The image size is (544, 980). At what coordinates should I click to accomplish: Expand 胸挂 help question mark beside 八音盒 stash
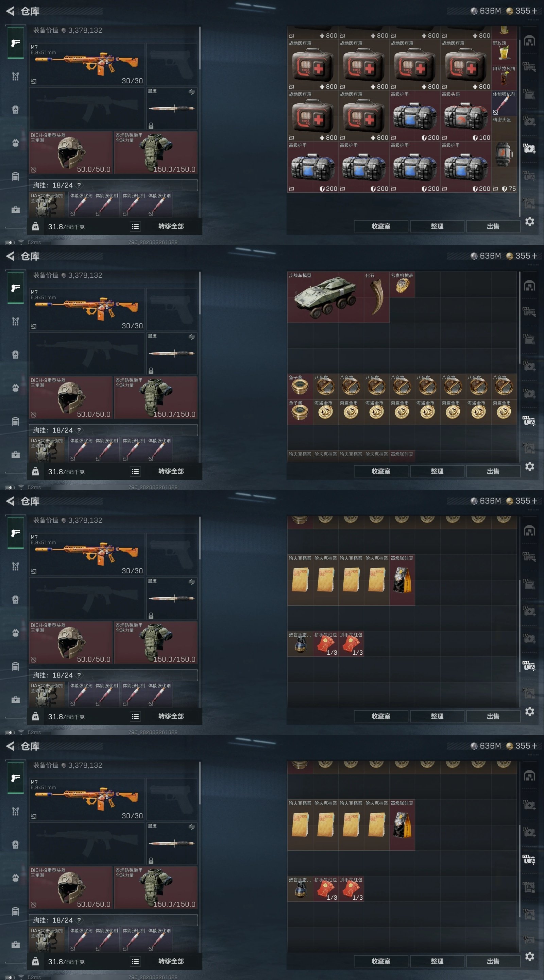[79, 430]
